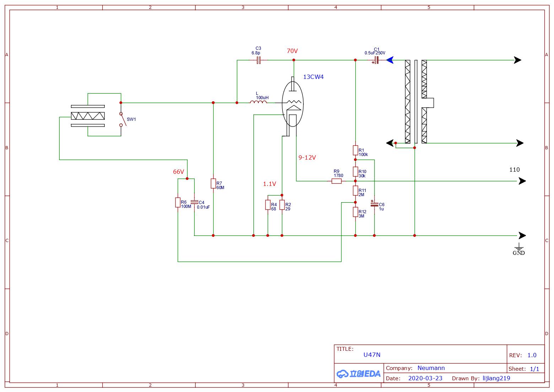Click the Sheet value 1/1

click(x=534, y=369)
